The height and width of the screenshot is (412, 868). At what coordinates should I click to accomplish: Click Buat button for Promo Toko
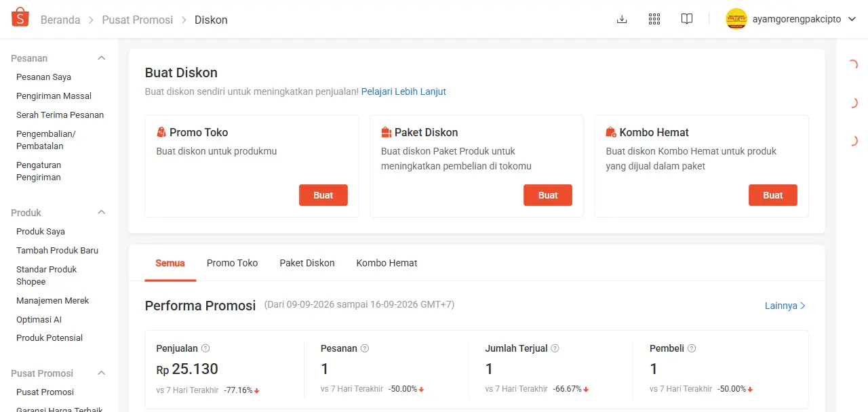tap(323, 195)
